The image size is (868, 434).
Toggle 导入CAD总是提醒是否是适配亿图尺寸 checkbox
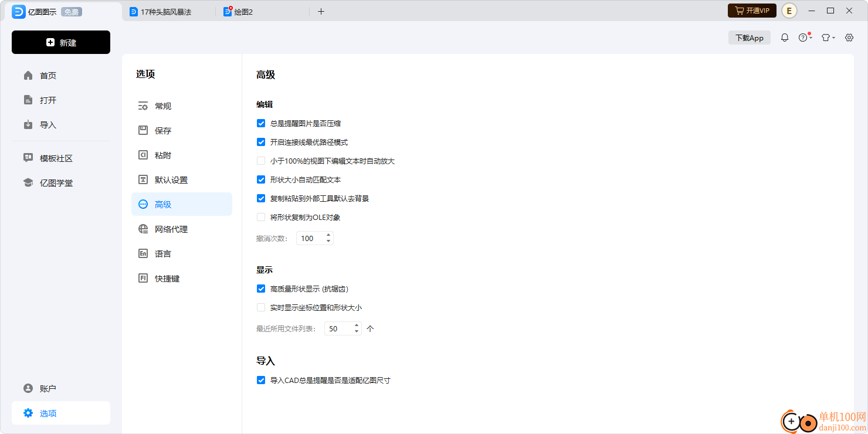click(261, 380)
